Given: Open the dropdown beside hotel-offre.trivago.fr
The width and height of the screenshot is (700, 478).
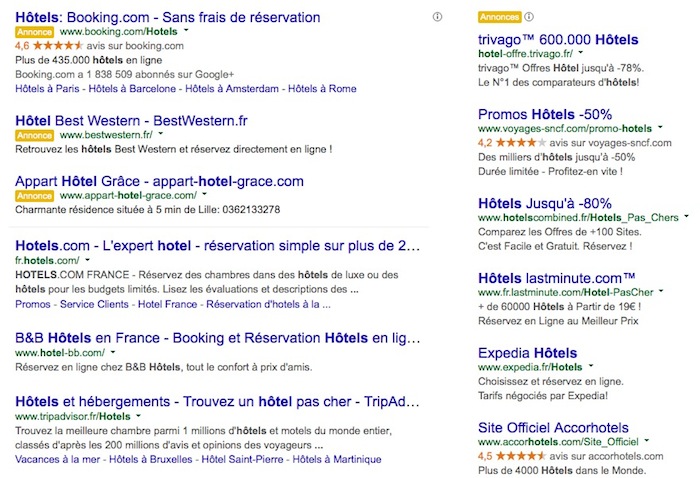Looking at the screenshot, I should 582,52.
